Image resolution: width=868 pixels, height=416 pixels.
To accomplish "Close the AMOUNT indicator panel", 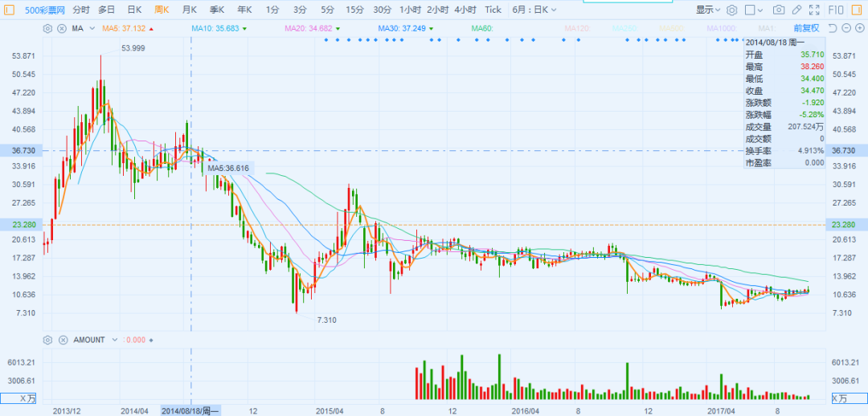I will click(63, 340).
